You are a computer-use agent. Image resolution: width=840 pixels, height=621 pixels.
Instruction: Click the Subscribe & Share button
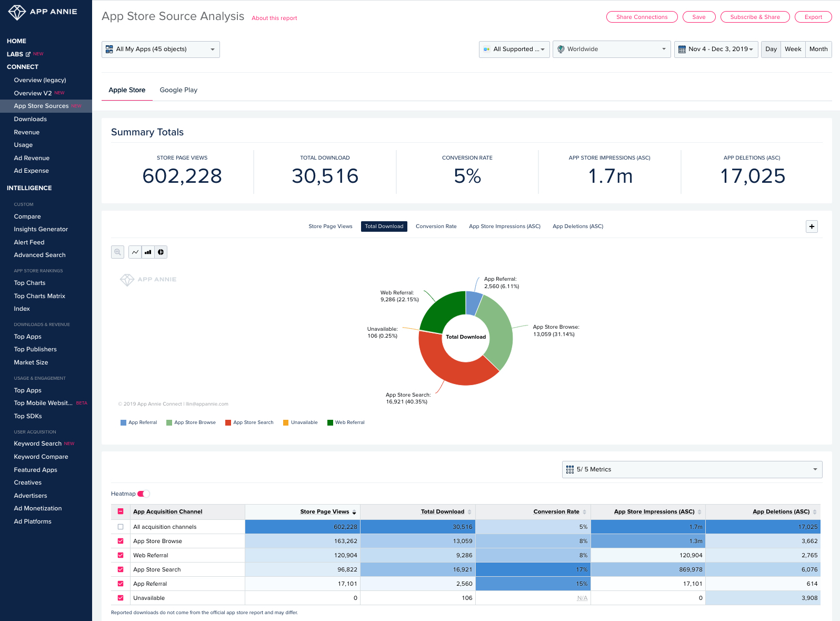(x=755, y=17)
